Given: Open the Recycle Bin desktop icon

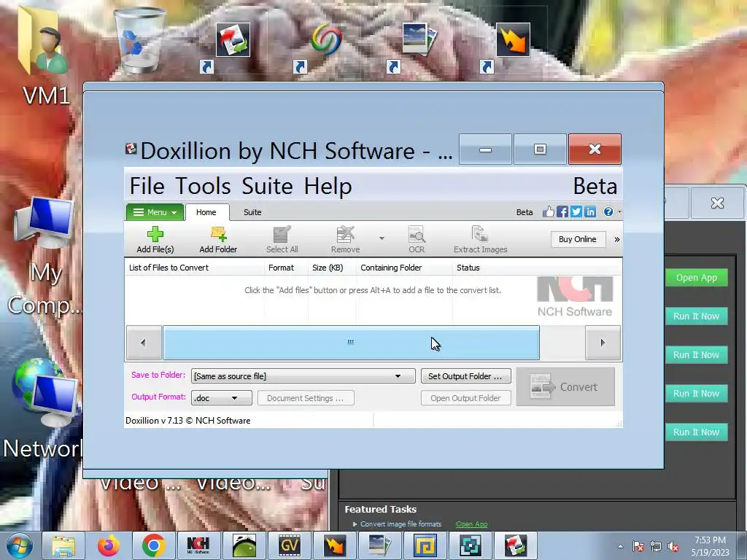Looking at the screenshot, I should [x=139, y=42].
